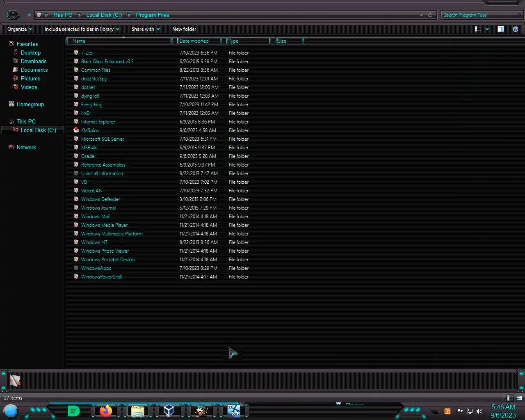Sort by the Size column header
Screen dimensions: 525x420
click(x=289, y=41)
